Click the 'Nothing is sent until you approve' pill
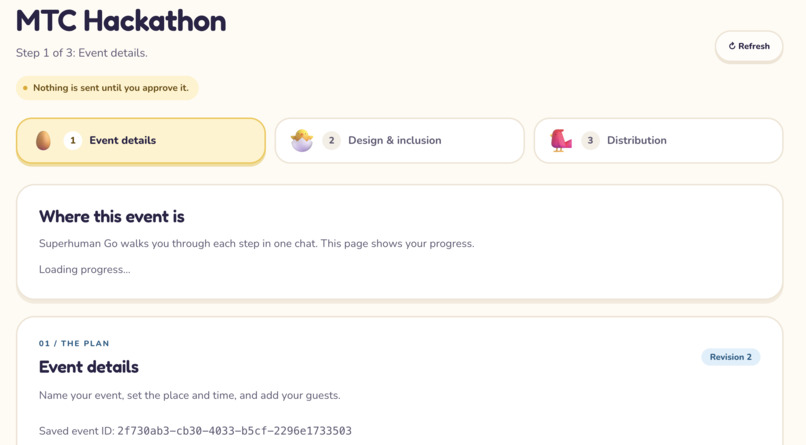The image size is (806, 445). pyautogui.click(x=107, y=88)
